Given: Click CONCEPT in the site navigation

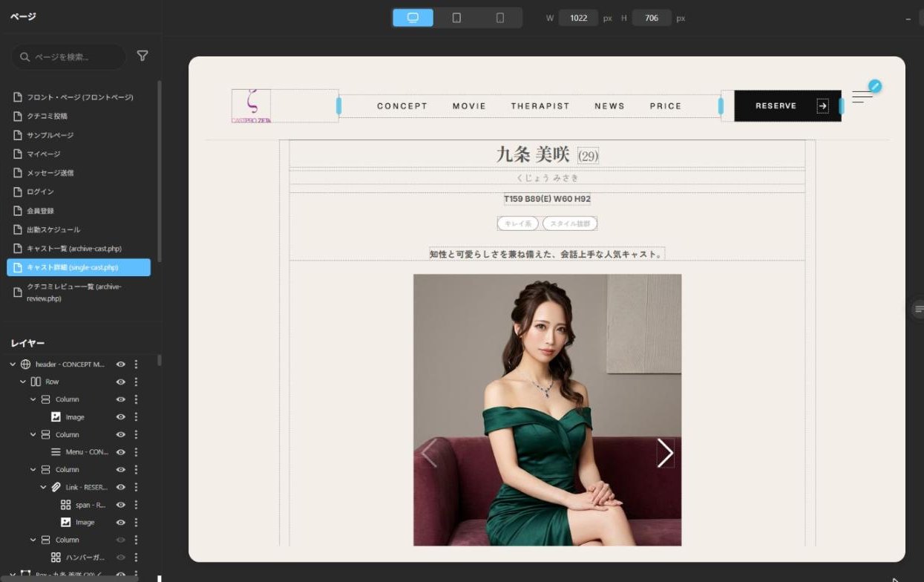Looking at the screenshot, I should coord(402,106).
